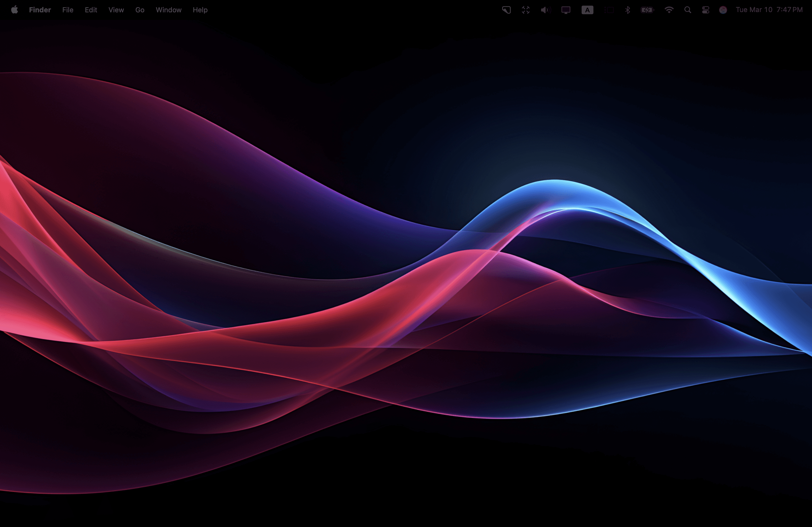Open the Edit menu
Viewport: 812px width, 527px height.
click(91, 10)
